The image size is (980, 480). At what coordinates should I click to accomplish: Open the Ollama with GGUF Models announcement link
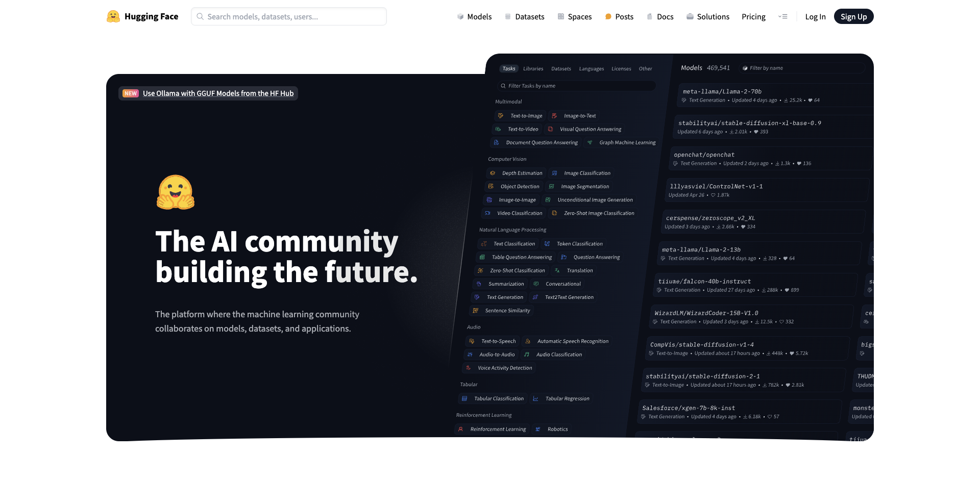click(x=218, y=93)
